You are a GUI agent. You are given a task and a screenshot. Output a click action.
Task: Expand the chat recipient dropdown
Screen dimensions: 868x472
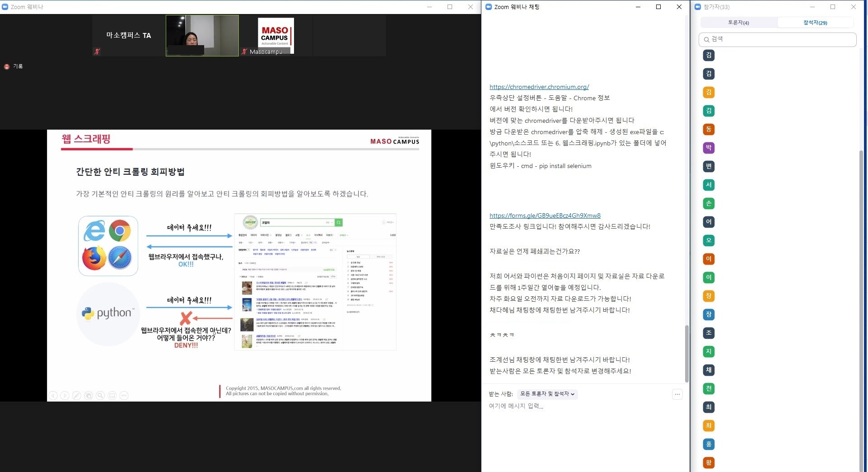[547, 394]
